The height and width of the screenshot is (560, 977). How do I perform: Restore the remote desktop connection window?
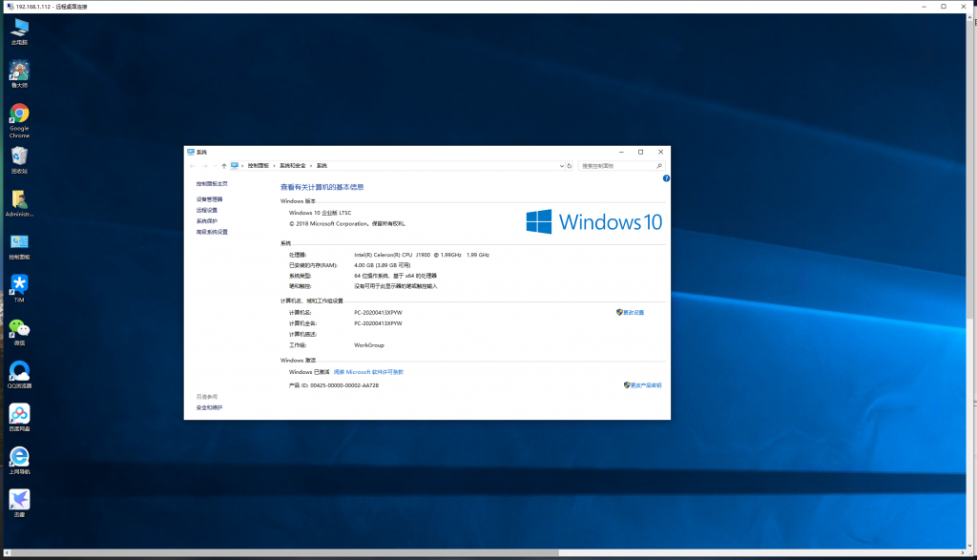[x=944, y=7]
